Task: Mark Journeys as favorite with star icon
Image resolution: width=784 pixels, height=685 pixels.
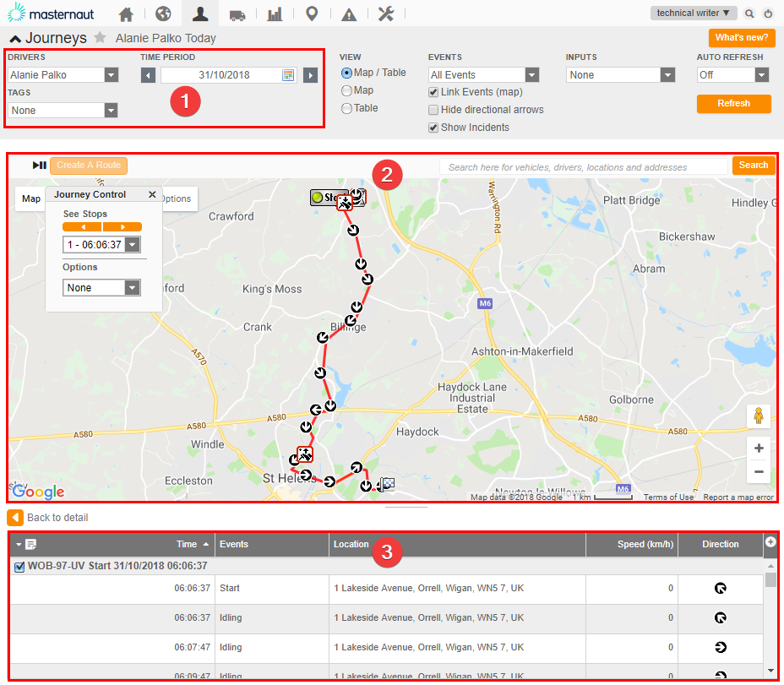Action: pos(101,37)
